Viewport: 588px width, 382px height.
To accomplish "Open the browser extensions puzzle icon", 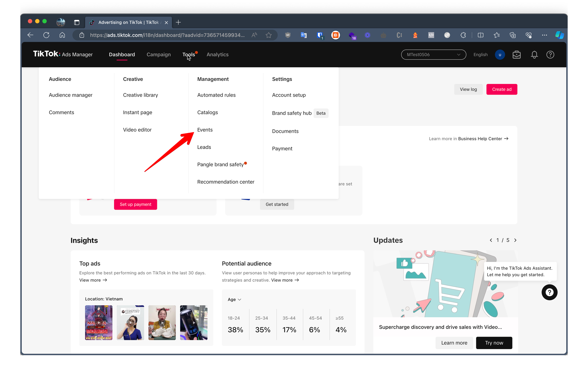I will 463,35.
